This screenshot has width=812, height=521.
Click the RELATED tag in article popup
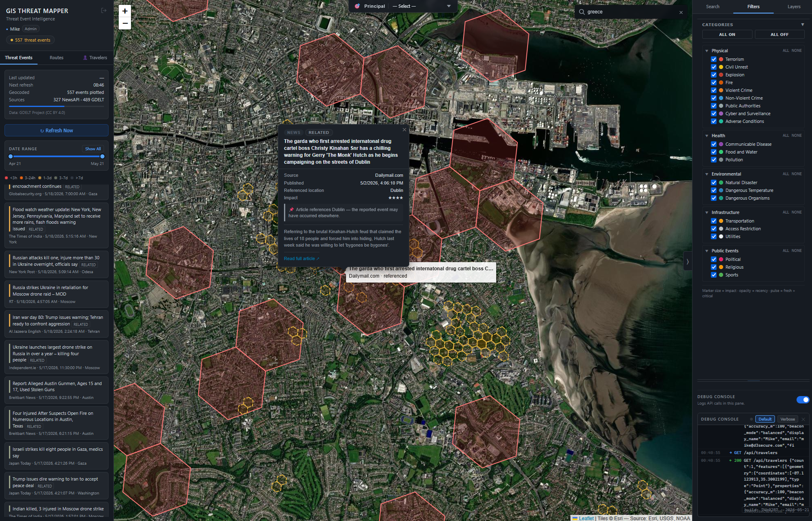click(319, 133)
